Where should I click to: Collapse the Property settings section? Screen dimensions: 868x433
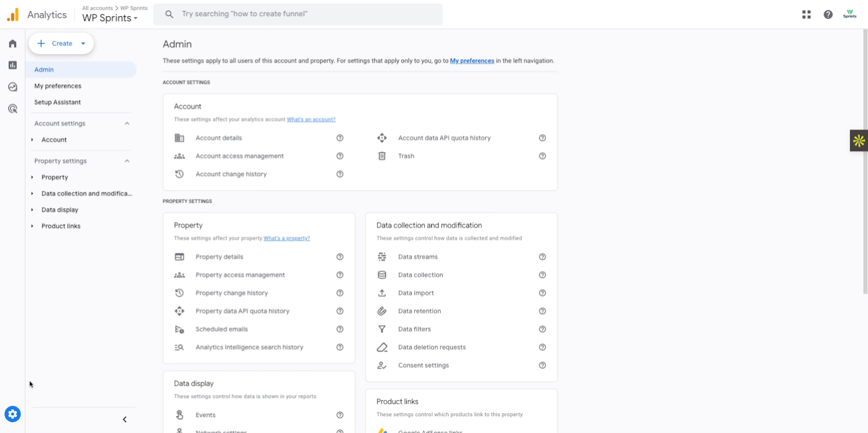click(x=127, y=161)
